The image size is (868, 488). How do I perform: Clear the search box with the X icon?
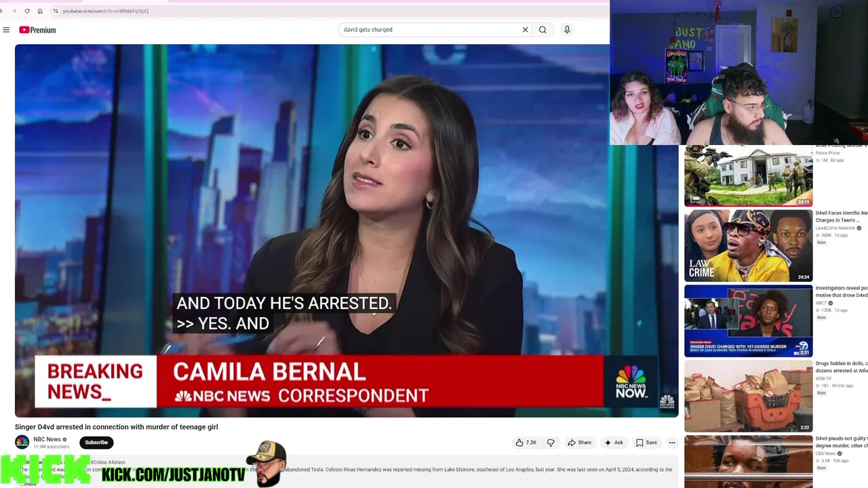(525, 30)
